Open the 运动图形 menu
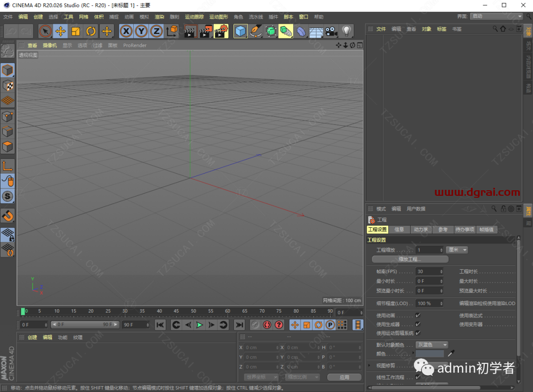 point(219,17)
